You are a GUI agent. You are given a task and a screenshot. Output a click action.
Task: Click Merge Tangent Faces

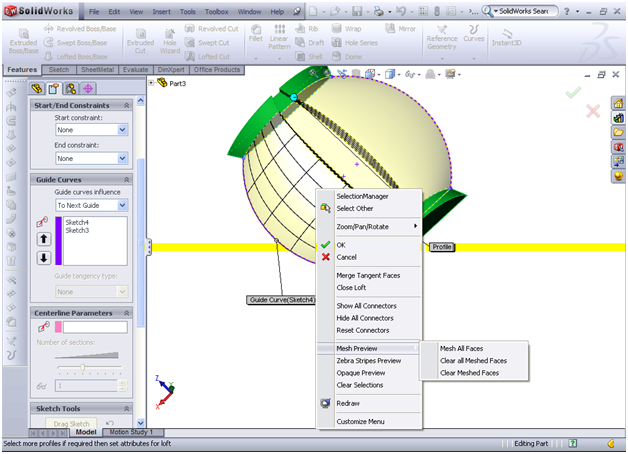click(x=369, y=275)
